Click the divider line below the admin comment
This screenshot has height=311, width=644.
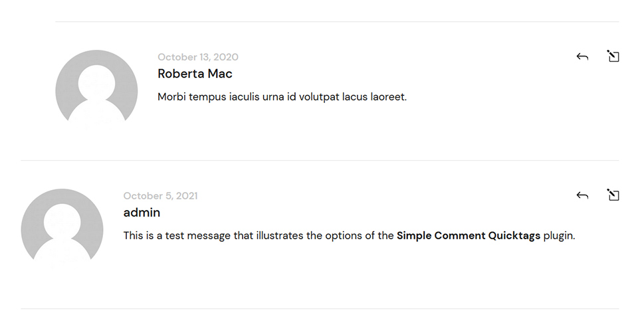click(320, 308)
